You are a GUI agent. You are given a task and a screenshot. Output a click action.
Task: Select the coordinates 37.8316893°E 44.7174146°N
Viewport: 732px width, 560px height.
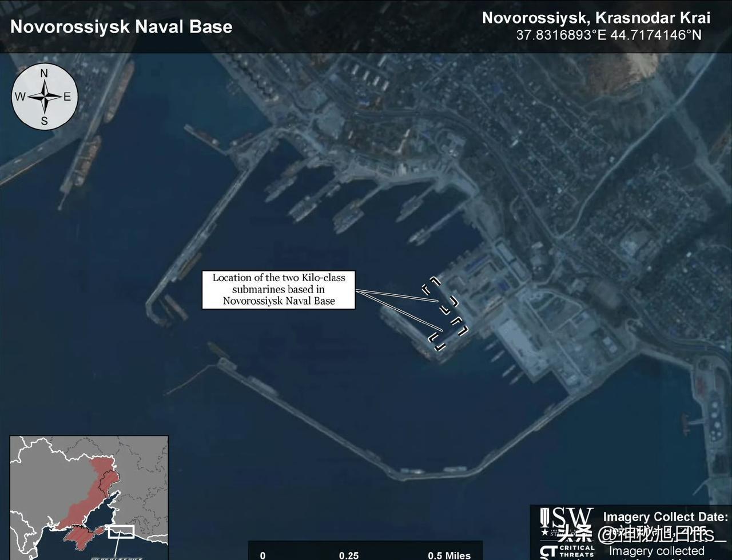tap(608, 35)
